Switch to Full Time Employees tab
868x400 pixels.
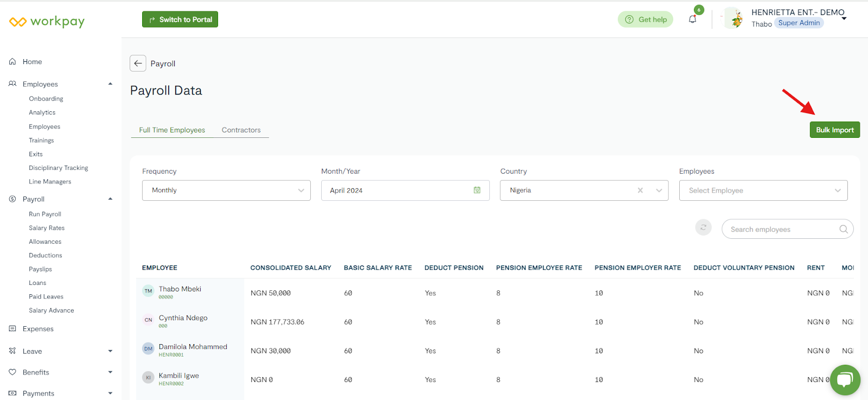tap(172, 130)
